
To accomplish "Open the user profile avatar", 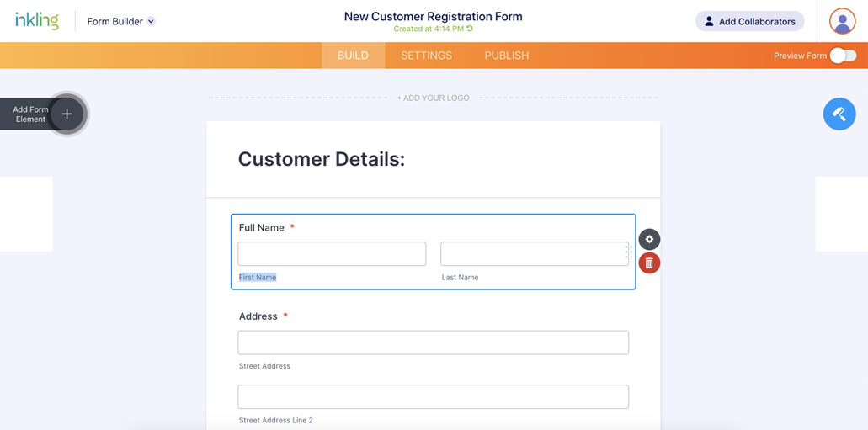I will point(842,21).
